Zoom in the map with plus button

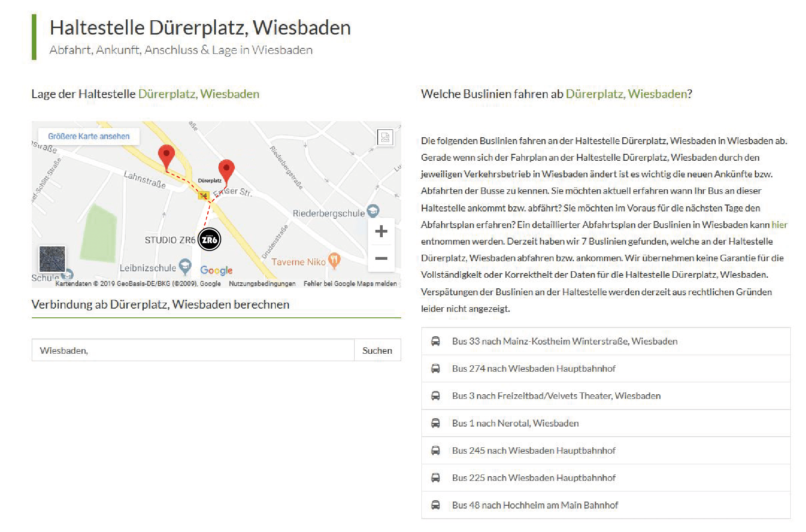[x=381, y=231]
